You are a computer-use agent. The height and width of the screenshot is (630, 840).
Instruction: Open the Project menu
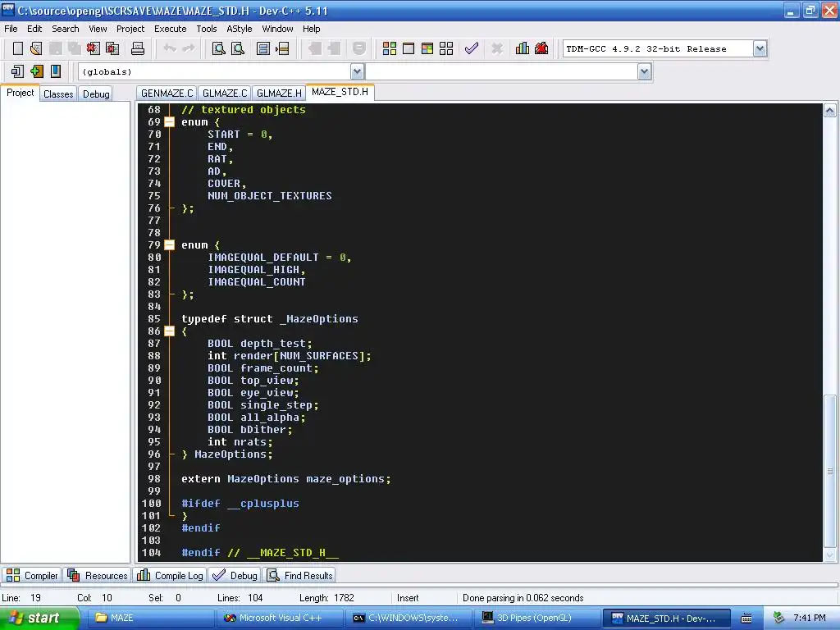click(130, 29)
